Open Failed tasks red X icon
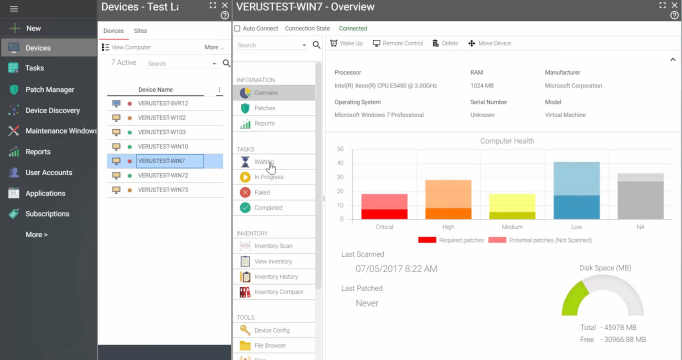The image size is (682, 360). click(x=245, y=192)
